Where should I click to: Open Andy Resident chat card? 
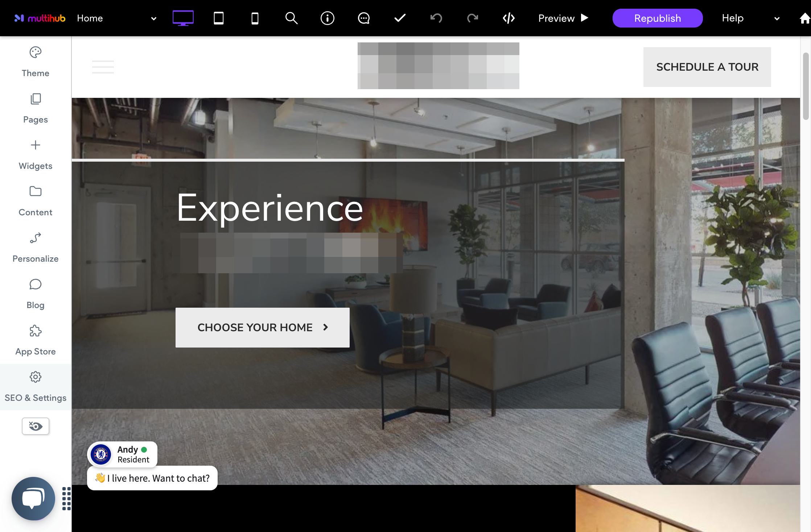[122, 454]
